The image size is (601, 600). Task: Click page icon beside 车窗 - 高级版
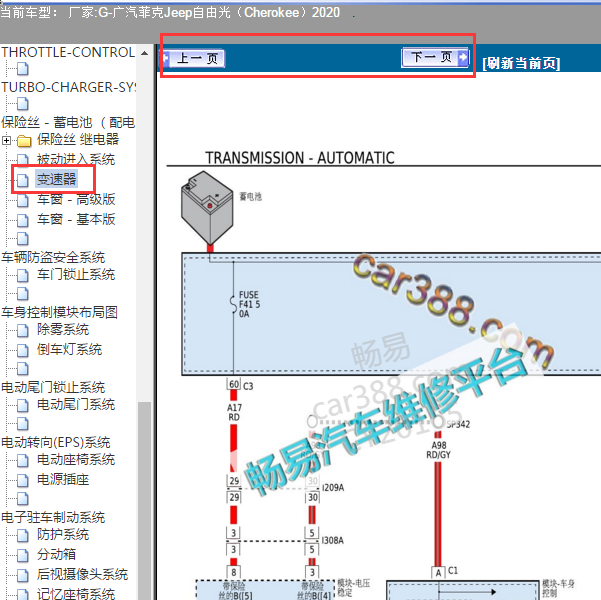click(x=23, y=200)
